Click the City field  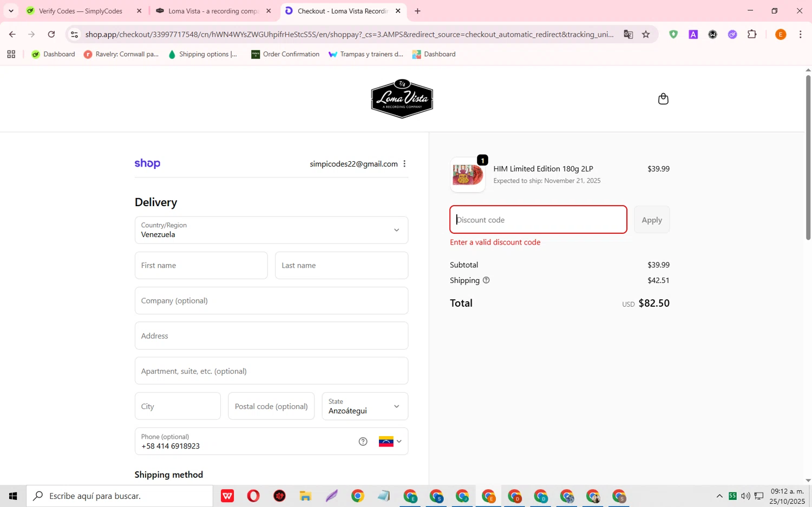point(178,406)
